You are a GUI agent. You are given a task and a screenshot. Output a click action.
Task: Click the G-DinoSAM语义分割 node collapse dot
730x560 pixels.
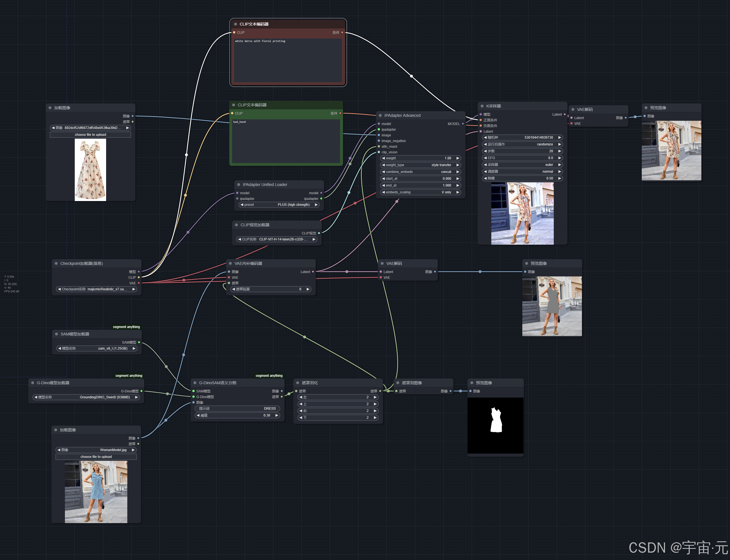click(195, 383)
